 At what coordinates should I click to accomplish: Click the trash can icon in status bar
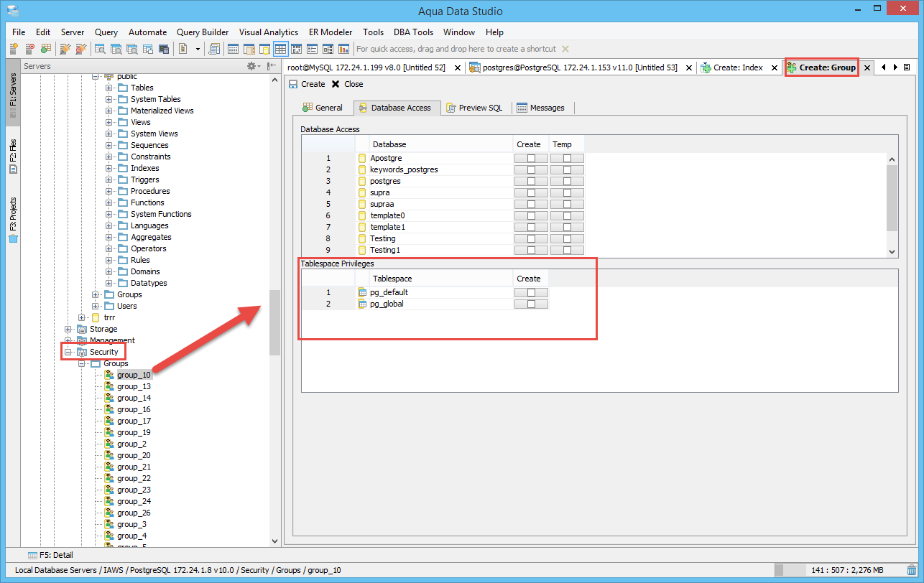pos(912,570)
